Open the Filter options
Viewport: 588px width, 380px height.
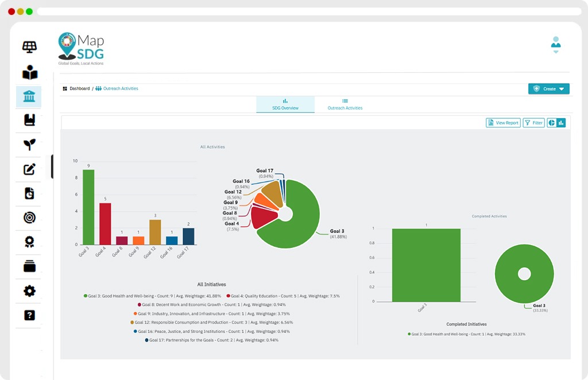click(x=533, y=123)
